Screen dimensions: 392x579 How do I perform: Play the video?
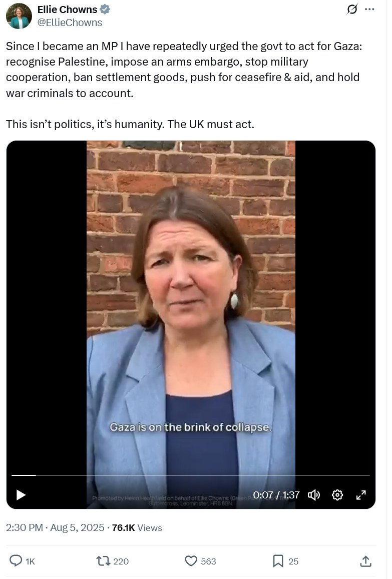[21, 495]
